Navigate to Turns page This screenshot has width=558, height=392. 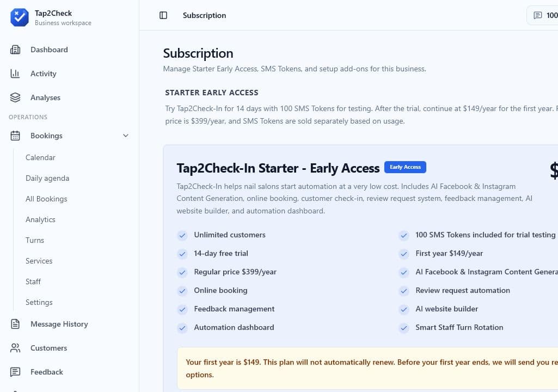click(35, 240)
